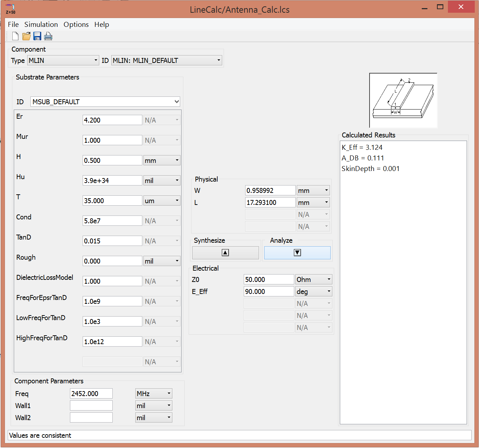479x448 pixels.
Task: Click the T value field 35.000
Action: point(112,201)
